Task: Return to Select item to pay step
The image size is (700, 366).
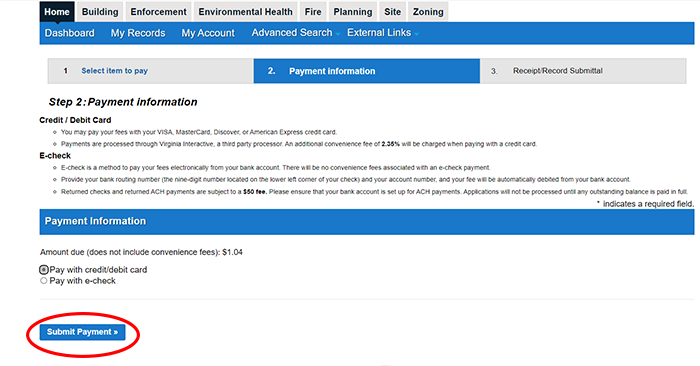Action: tap(114, 71)
